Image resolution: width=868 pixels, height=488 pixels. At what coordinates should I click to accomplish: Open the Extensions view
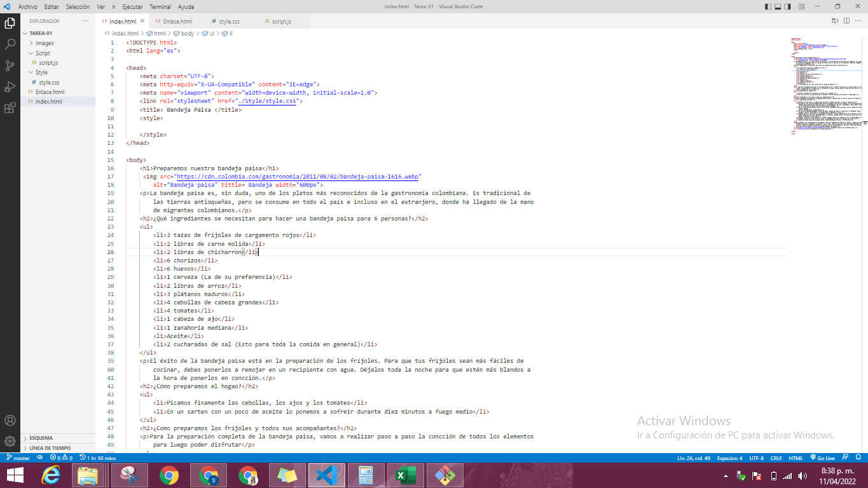9,107
